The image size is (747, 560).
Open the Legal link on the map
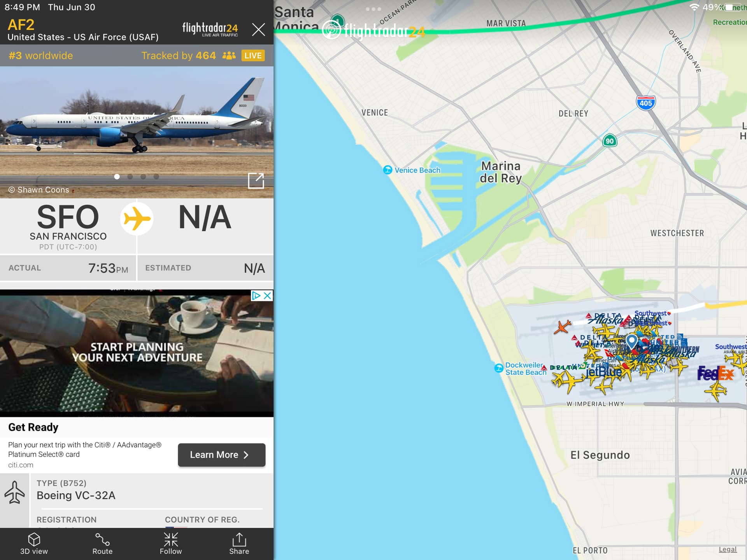(x=728, y=549)
